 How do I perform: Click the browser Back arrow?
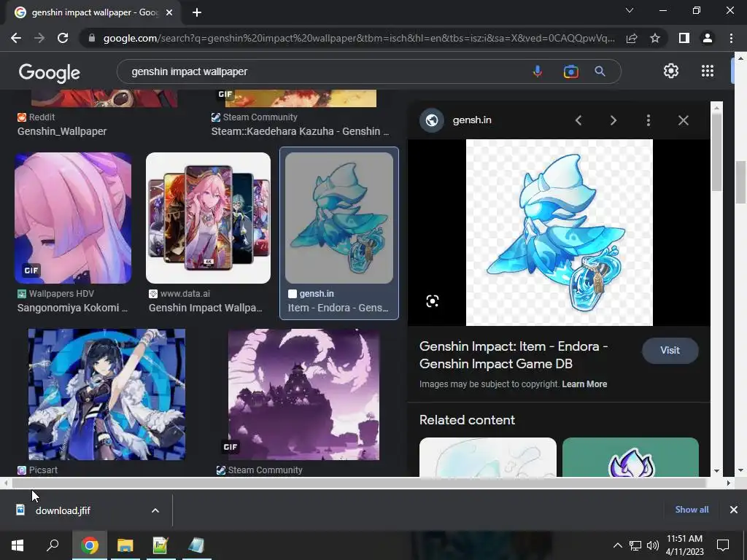pos(16,38)
